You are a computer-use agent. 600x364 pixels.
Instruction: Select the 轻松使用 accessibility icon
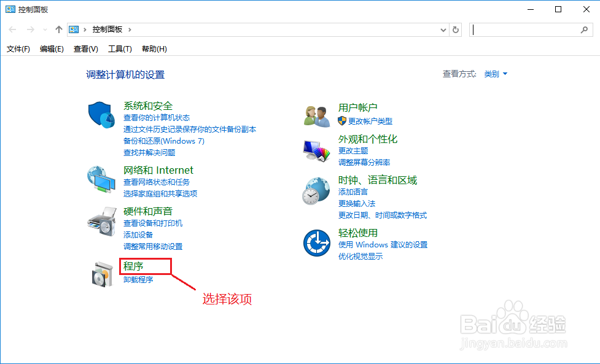(316, 242)
